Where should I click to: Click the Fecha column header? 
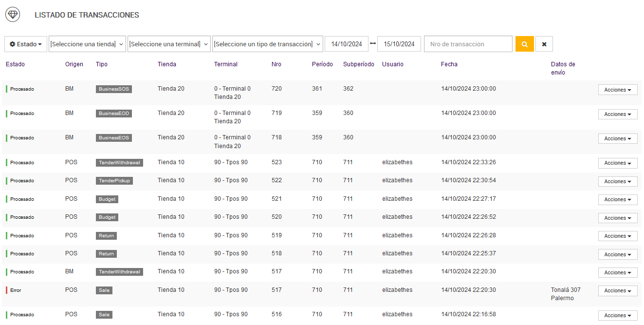coord(449,64)
